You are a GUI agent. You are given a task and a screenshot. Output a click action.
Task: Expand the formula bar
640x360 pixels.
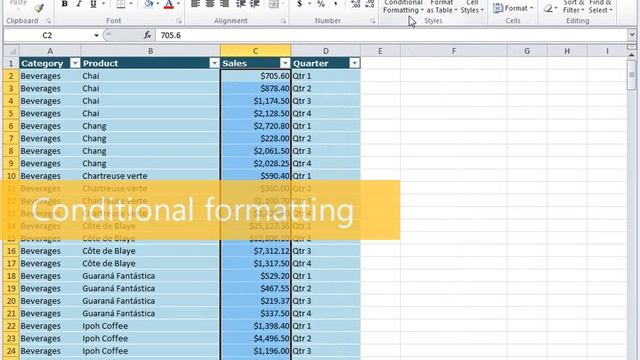(632, 36)
